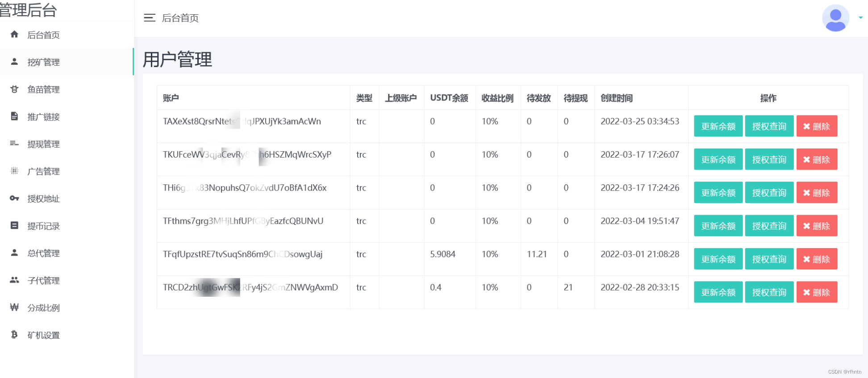Image resolution: width=868 pixels, height=378 pixels.
Task: Click the 上级账户 column header
Action: click(401, 98)
